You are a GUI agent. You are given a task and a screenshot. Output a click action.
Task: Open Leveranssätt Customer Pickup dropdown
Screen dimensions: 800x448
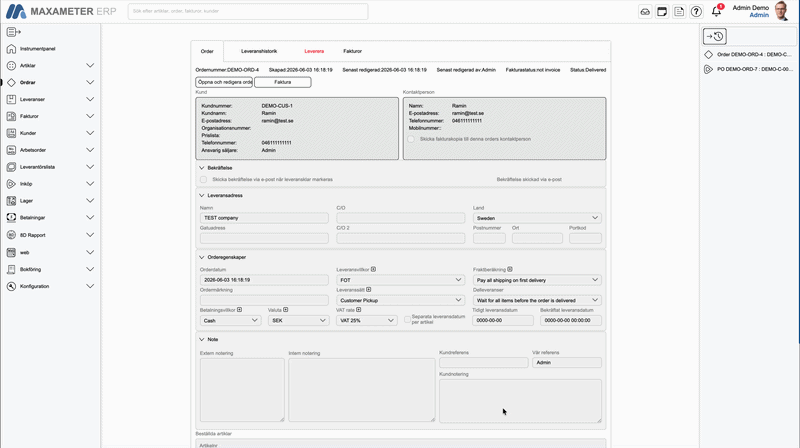click(400, 301)
